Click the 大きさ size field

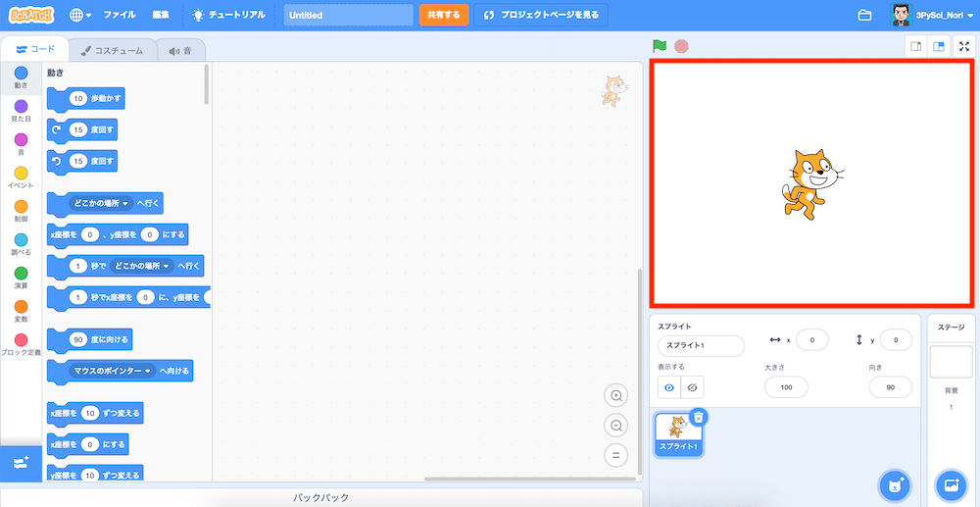(x=786, y=387)
